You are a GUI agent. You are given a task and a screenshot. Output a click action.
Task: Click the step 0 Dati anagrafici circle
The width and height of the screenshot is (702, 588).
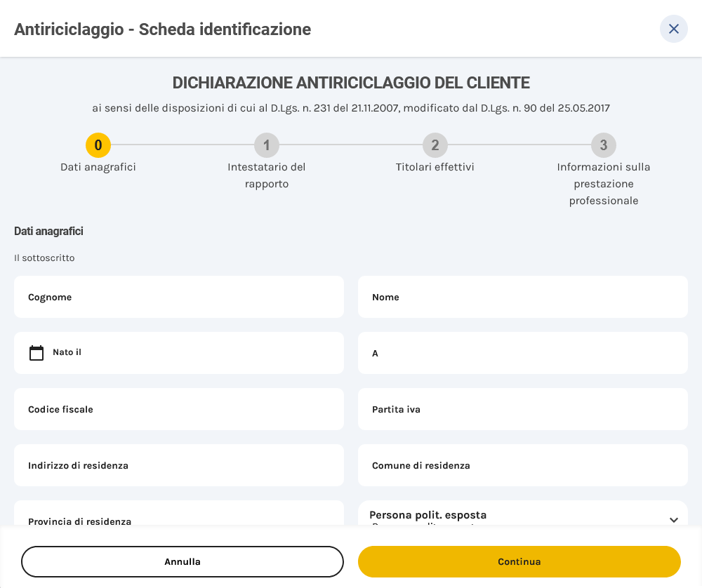[98, 145]
